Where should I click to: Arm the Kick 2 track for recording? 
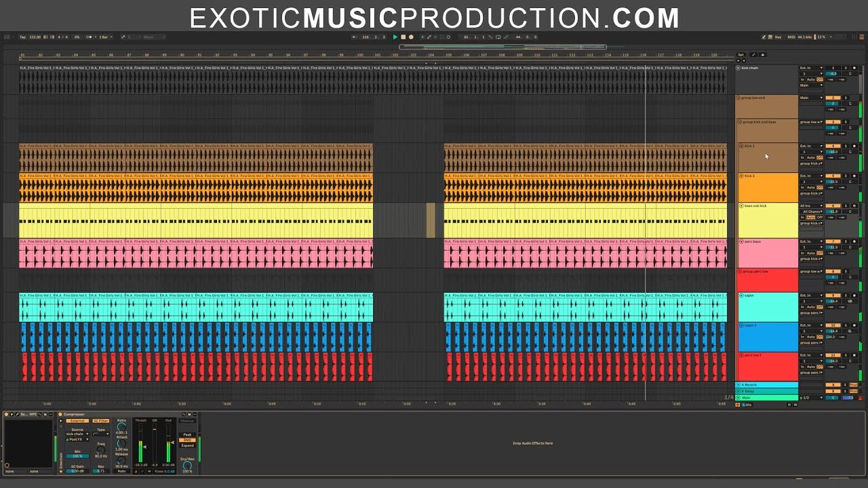click(x=854, y=176)
